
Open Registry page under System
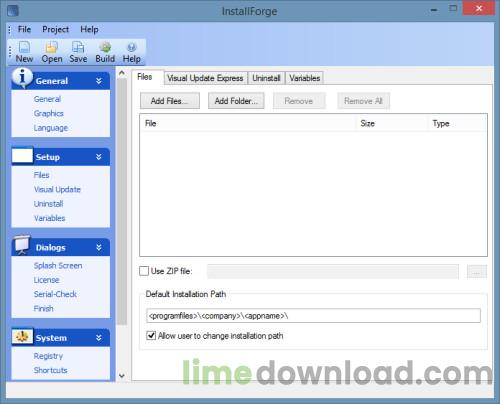click(48, 356)
